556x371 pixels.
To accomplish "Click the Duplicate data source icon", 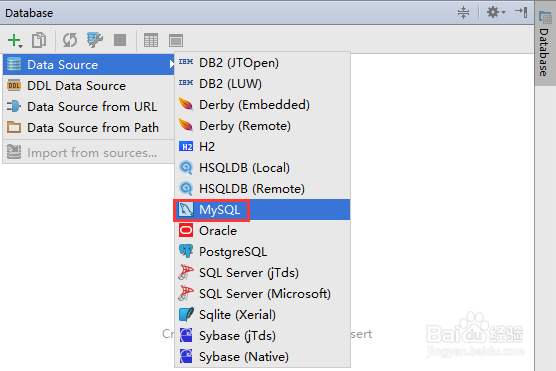I will click(x=39, y=40).
